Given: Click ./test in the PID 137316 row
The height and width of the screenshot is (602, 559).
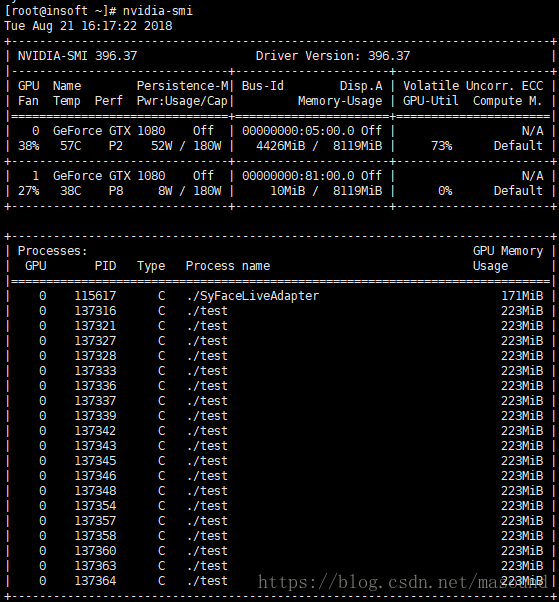Looking at the screenshot, I should (207, 311).
